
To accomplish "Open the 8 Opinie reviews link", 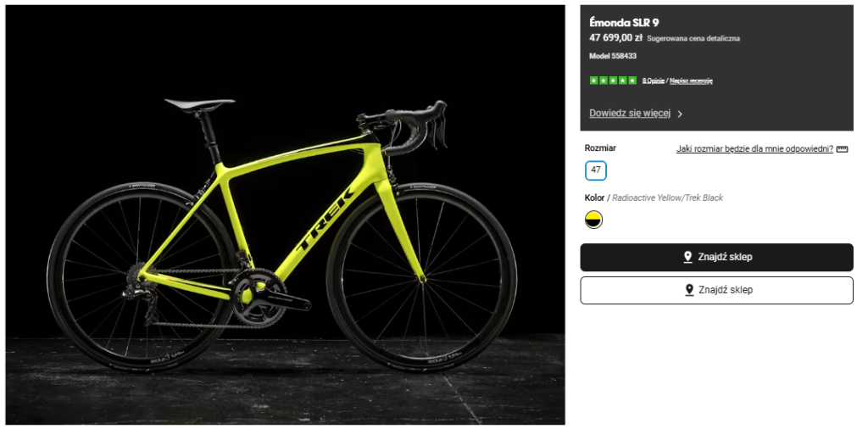I will tap(653, 81).
